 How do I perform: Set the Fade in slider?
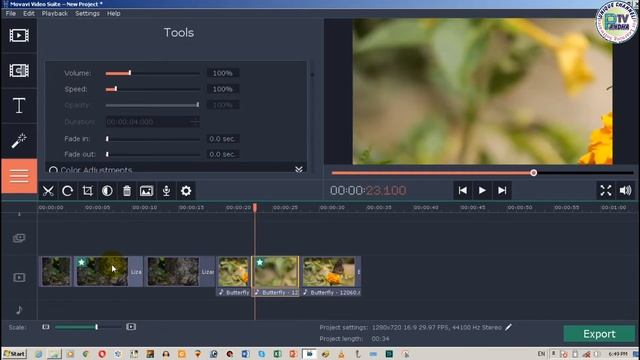[x=153, y=139]
